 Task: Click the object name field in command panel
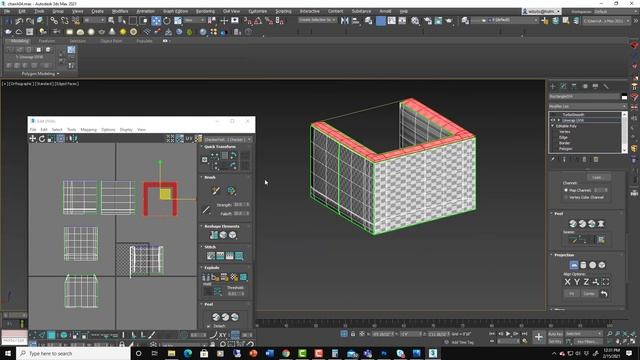pyautogui.click(x=584, y=97)
